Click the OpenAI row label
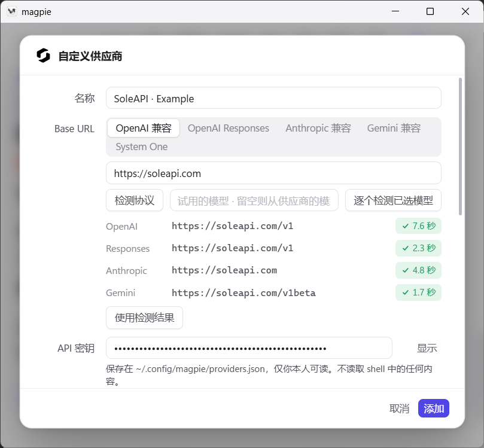This screenshot has height=448, width=484. point(121,227)
